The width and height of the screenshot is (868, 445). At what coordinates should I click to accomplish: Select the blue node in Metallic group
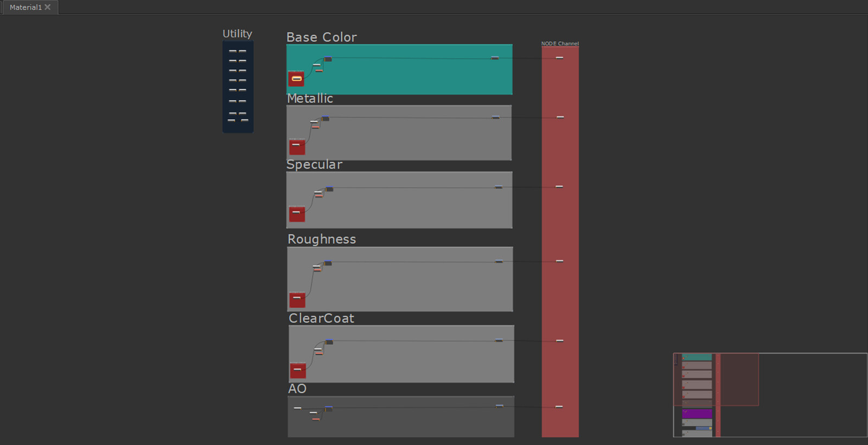pos(325,118)
